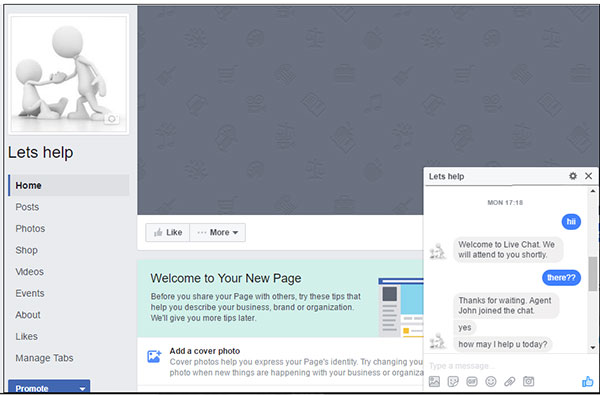This screenshot has height=395, width=600.
Task: Click chat scrollbar up arrow
Action: (x=593, y=191)
